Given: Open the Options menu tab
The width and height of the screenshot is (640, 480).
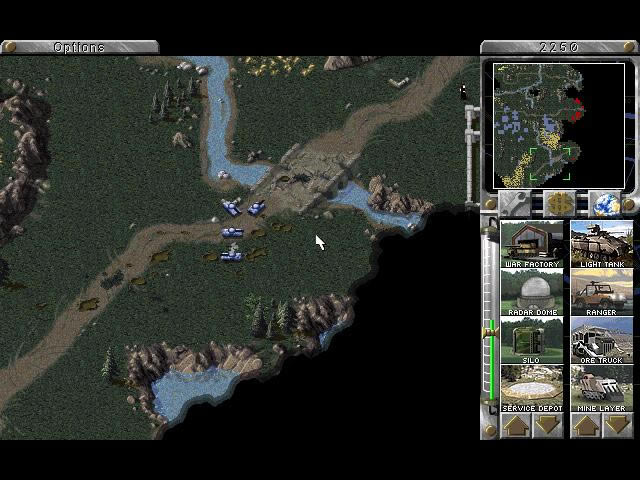Looking at the screenshot, I should coord(80,47).
